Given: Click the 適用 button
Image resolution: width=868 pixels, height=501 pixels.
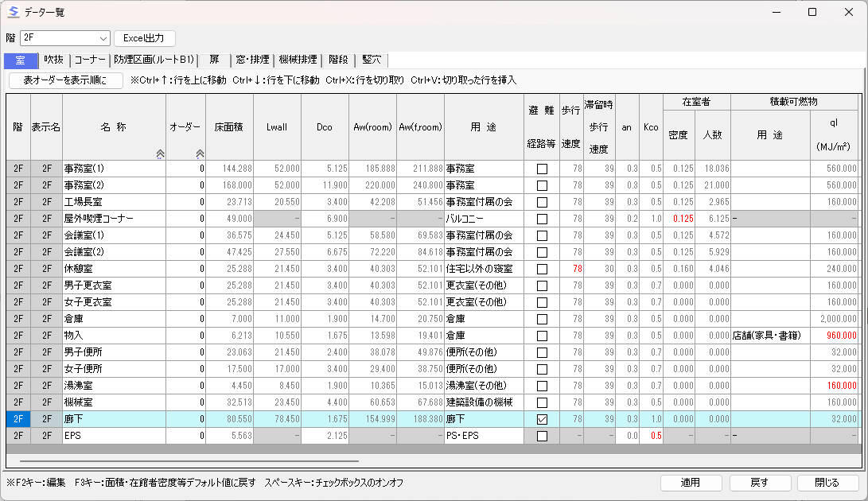Looking at the screenshot, I should [691, 483].
